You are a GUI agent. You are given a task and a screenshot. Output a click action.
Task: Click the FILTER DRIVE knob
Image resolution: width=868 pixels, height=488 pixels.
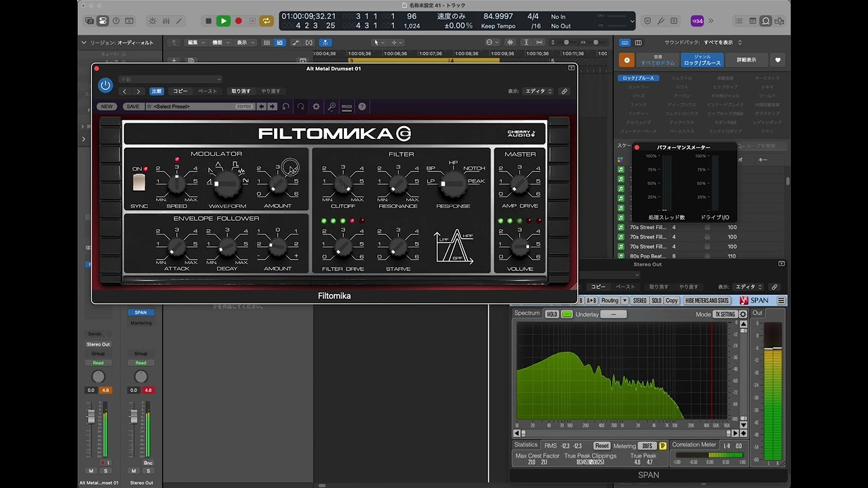343,247
